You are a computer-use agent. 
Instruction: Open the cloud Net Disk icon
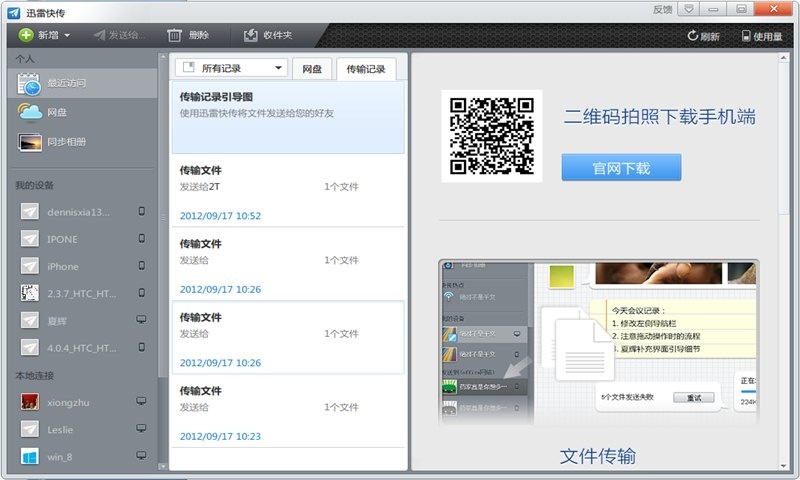30,112
